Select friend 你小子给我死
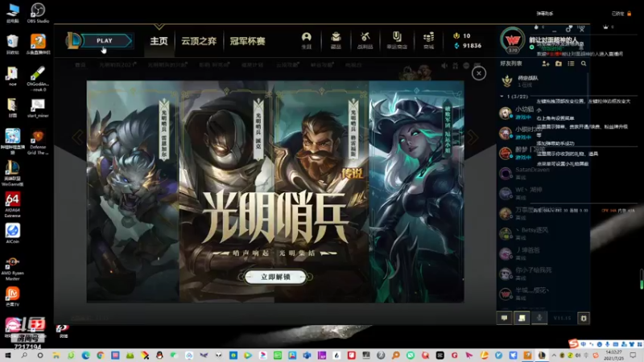This screenshot has width=644, height=362. pos(542,274)
